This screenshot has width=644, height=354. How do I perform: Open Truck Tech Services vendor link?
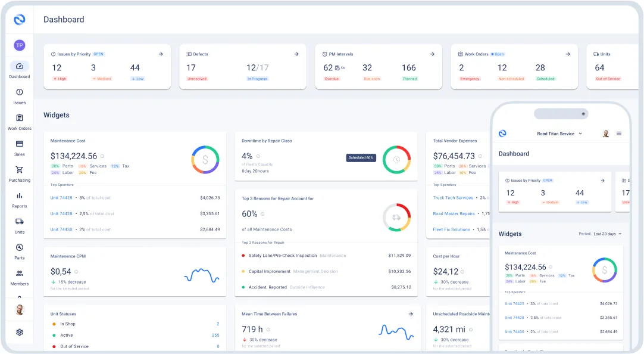[453, 198]
